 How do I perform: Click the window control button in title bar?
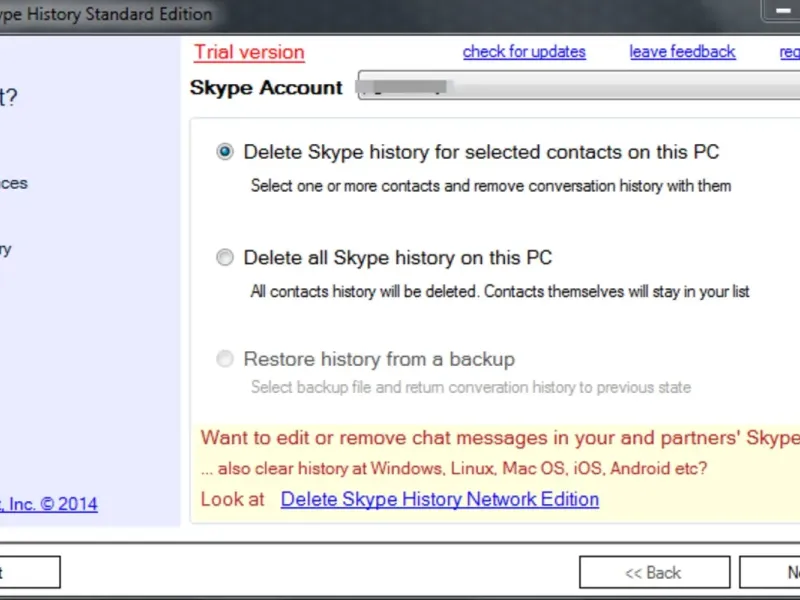click(x=782, y=12)
